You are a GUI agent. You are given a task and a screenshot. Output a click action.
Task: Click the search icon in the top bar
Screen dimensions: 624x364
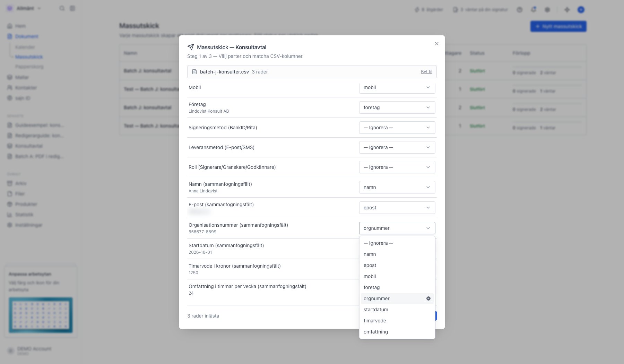click(62, 8)
